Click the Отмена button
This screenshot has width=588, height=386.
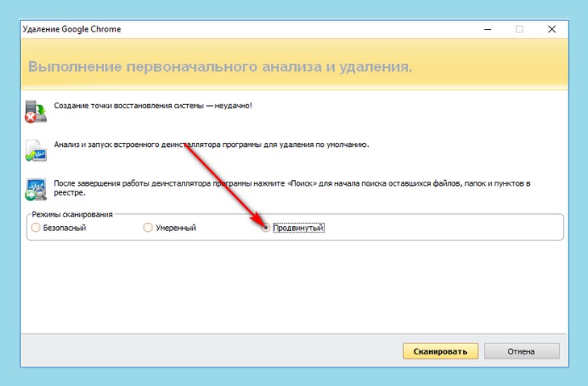(x=521, y=351)
